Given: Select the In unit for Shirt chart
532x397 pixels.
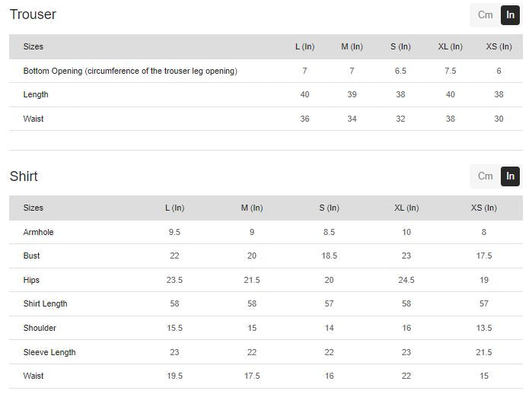Looking at the screenshot, I should click(x=510, y=176).
